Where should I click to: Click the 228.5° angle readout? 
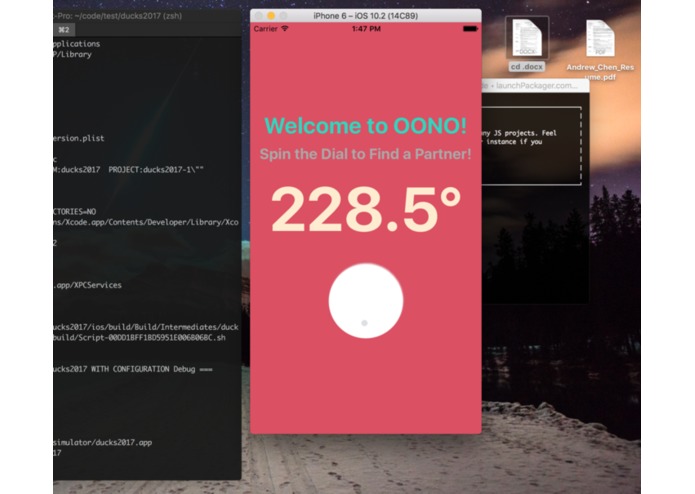366,209
